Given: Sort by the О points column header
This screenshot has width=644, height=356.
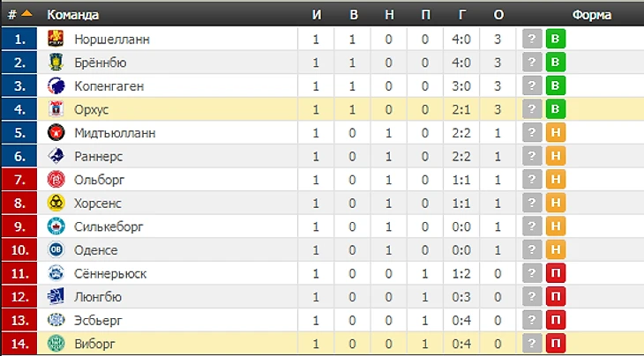Looking at the screenshot, I should point(498,15).
